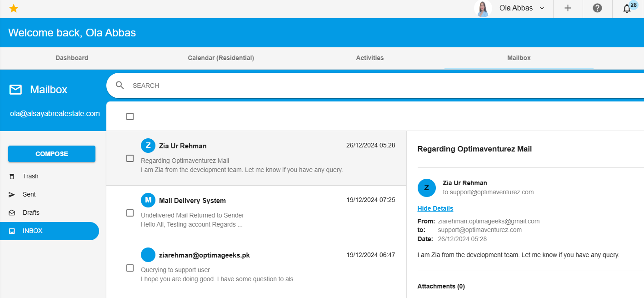Select the Mail Delivery System email checkbox
Image resolution: width=644 pixels, height=298 pixels.
click(130, 213)
